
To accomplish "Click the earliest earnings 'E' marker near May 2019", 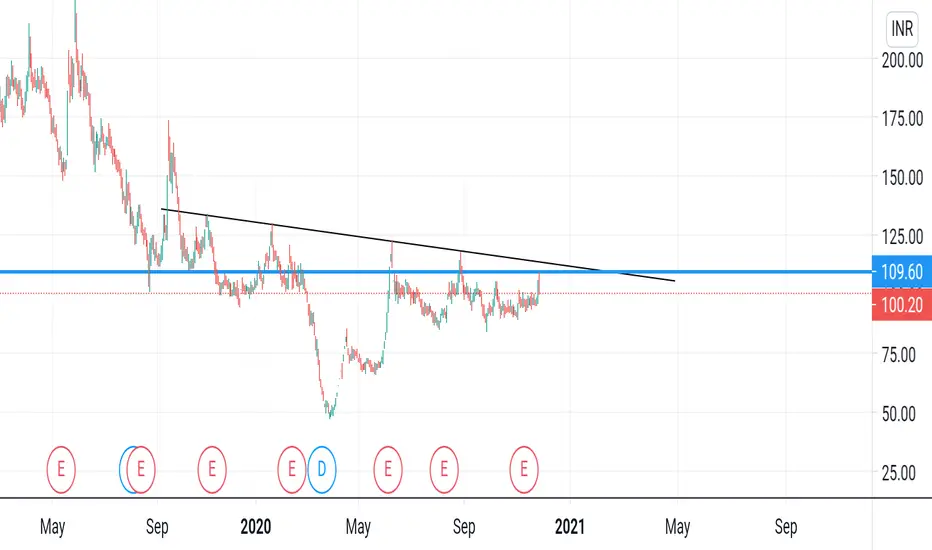I will click(x=61, y=469).
